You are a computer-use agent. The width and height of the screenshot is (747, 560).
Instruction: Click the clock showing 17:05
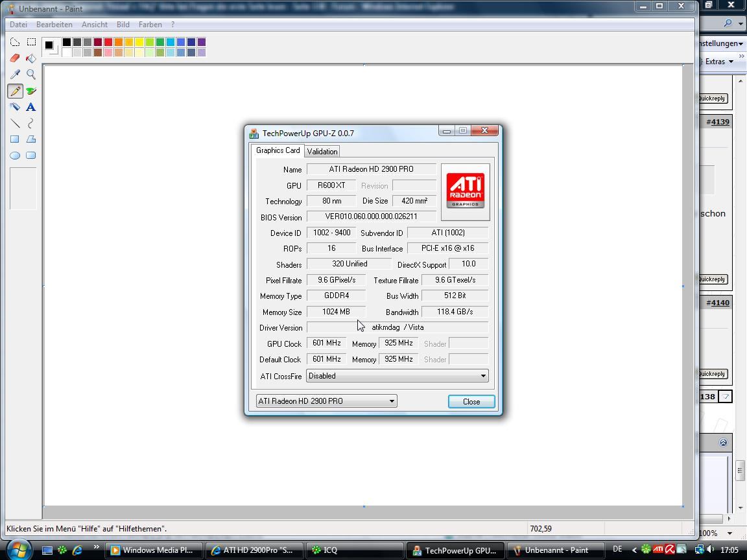(x=729, y=550)
